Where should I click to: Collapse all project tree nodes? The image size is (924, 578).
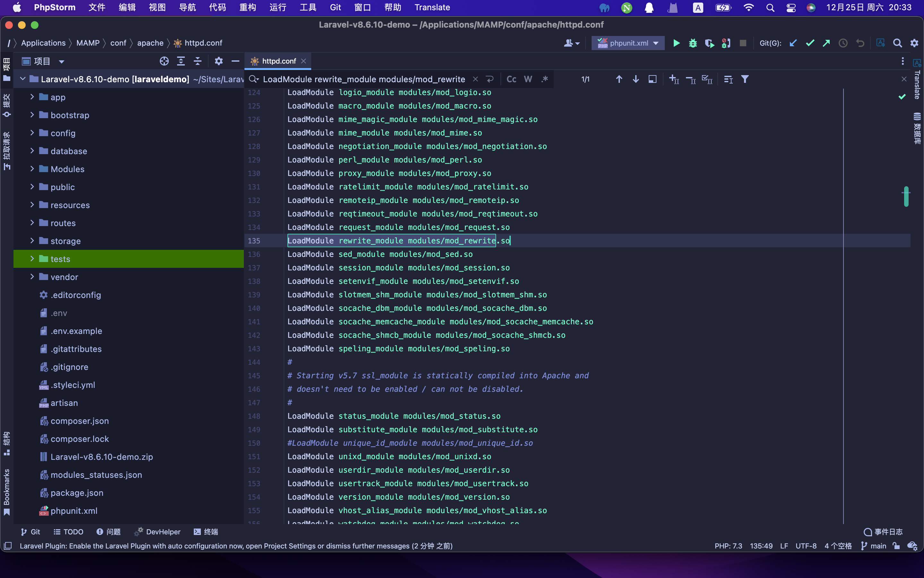pos(197,61)
